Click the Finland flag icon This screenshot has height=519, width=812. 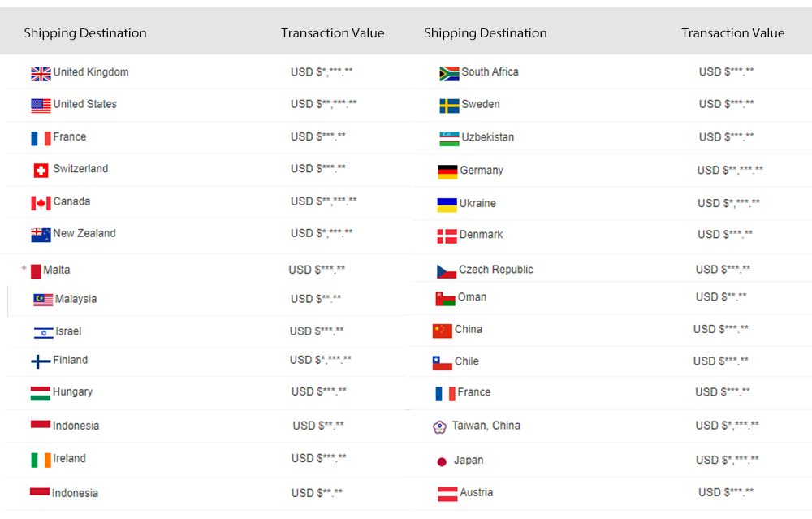tap(41, 361)
